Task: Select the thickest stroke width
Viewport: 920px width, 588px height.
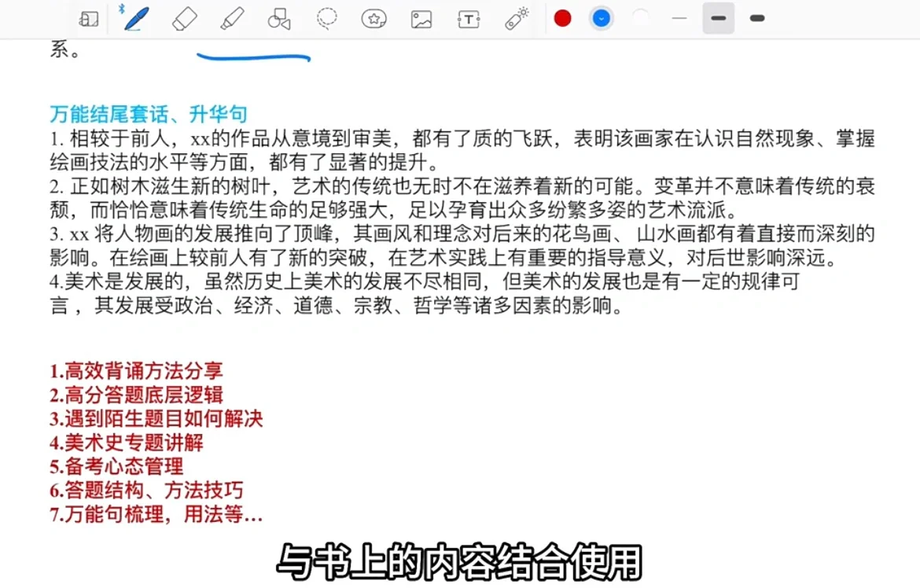Action: (757, 18)
